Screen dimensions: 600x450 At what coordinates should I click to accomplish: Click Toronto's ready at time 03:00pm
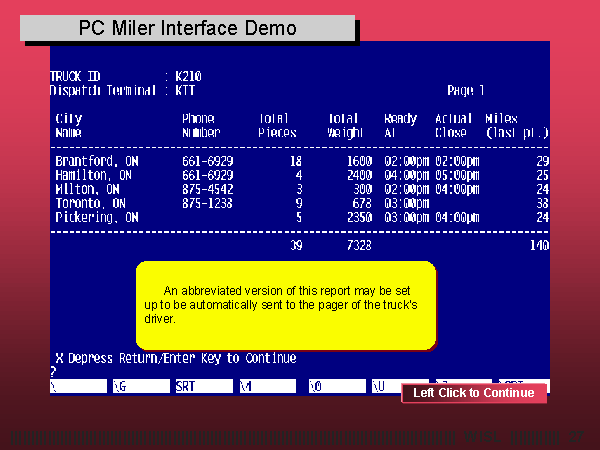point(406,203)
